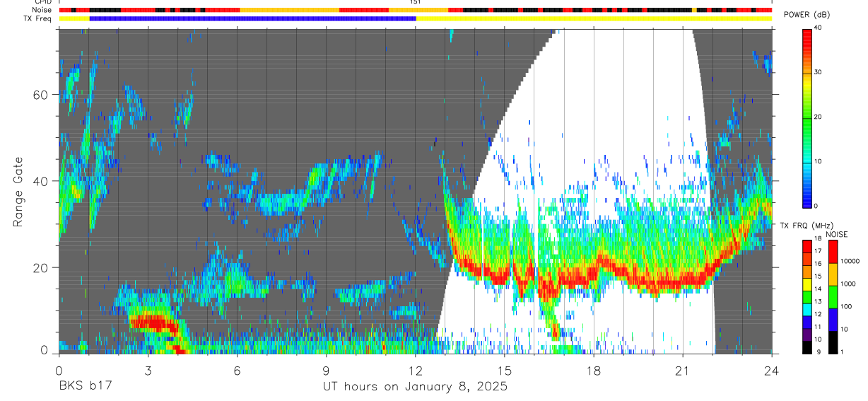Image resolution: width=868 pixels, height=401 pixels.
Task: Click the '21' hour tick on the time axis
Action: pyautogui.click(x=683, y=370)
